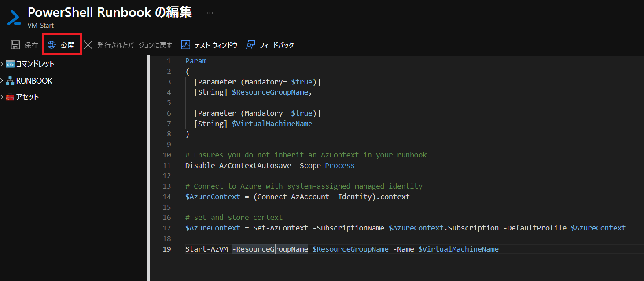Viewport: 644px width, 281px height.
Task: Expand the コマンドレット tree node
Action: tap(2, 64)
